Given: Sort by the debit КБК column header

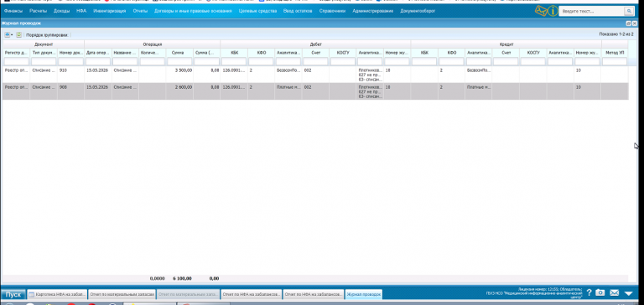Looking at the screenshot, I should point(234,53).
